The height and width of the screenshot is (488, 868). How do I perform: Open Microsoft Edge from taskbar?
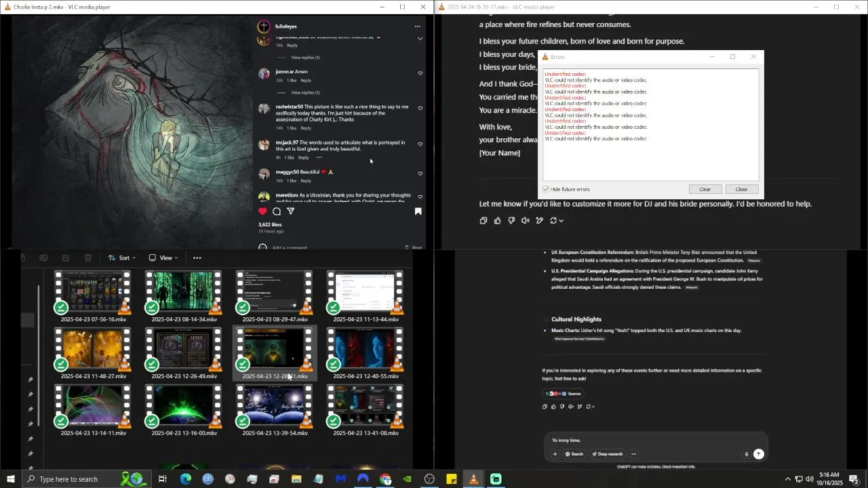pyautogui.click(x=185, y=479)
